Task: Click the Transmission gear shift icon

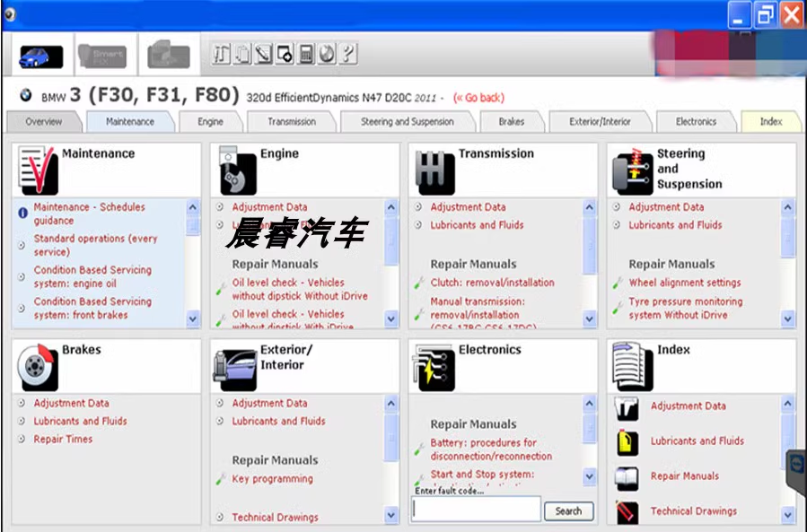Action: [x=434, y=172]
